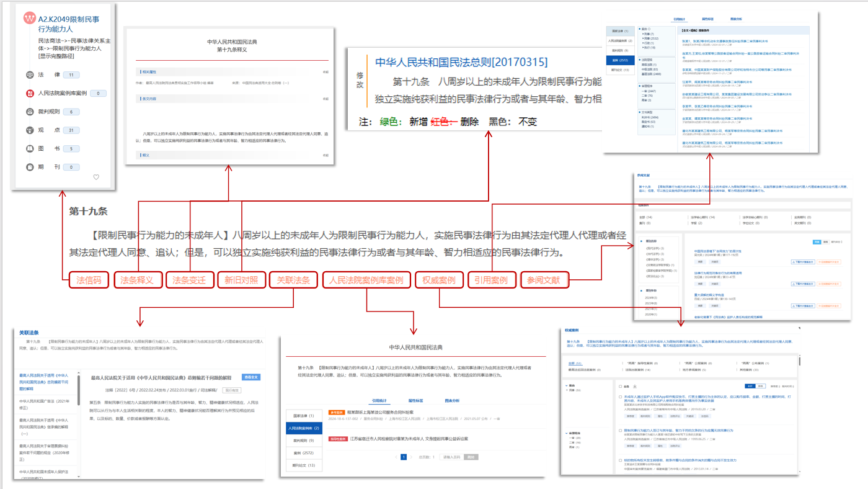
Task: Click the red icon beside 人民法院案例库案例 in card
Action: [x=30, y=93]
